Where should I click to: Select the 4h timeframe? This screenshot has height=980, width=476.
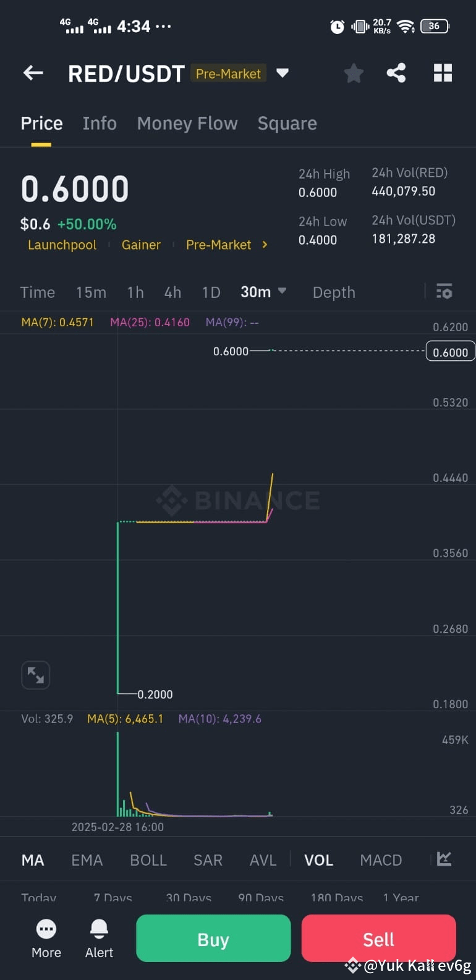coord(172,292)
